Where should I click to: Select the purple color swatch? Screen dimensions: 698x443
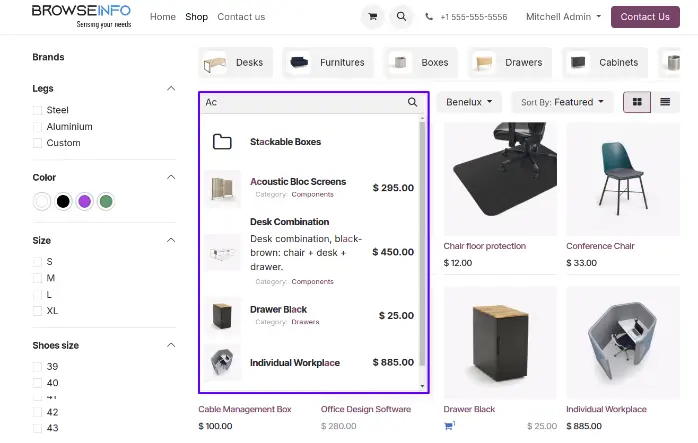point(85,201)
